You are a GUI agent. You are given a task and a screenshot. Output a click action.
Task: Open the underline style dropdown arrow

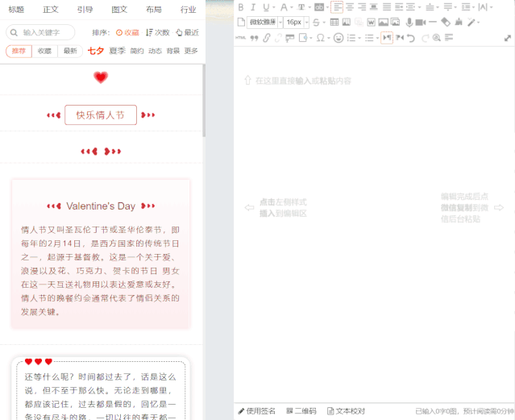pos(273,7)
